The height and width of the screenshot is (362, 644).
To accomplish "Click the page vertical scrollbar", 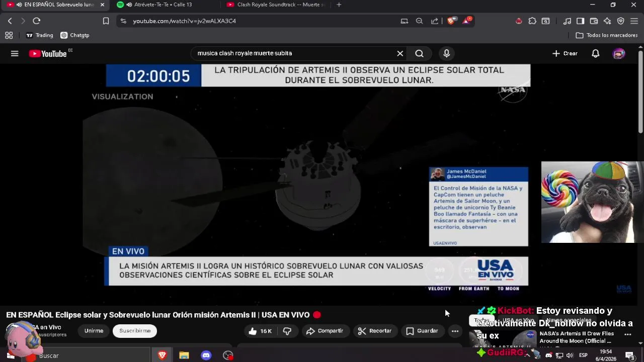I will tap(640, 92).
